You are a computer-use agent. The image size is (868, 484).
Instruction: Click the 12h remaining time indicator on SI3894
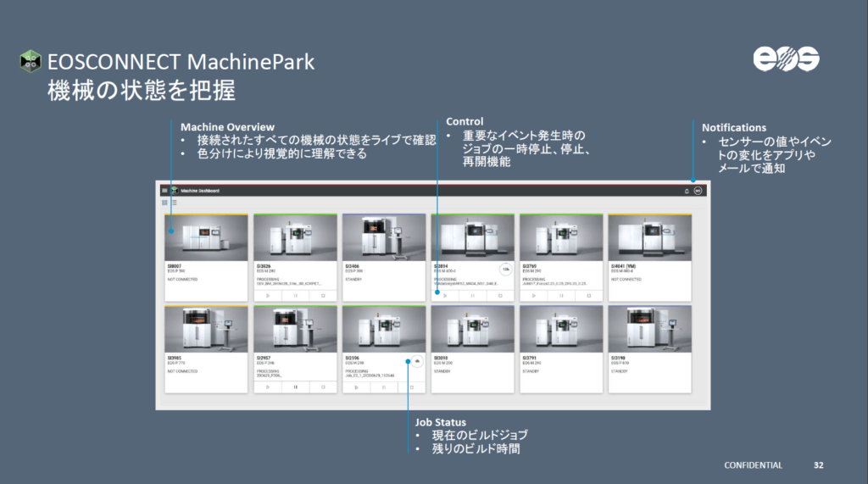coord(505,270)
